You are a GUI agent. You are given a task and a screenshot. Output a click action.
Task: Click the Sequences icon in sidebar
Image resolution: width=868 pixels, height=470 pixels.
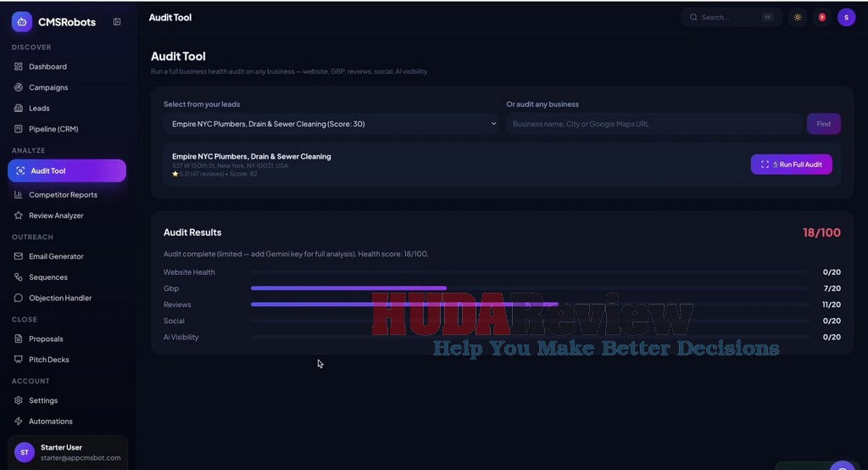(19, 277)
